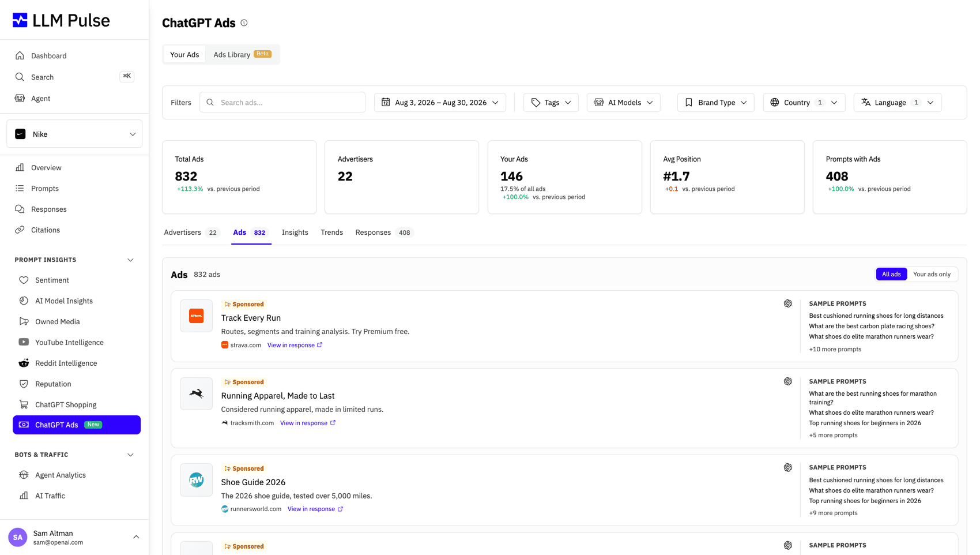
Task: Open the Insights tab
Action: tap(295, 232)
